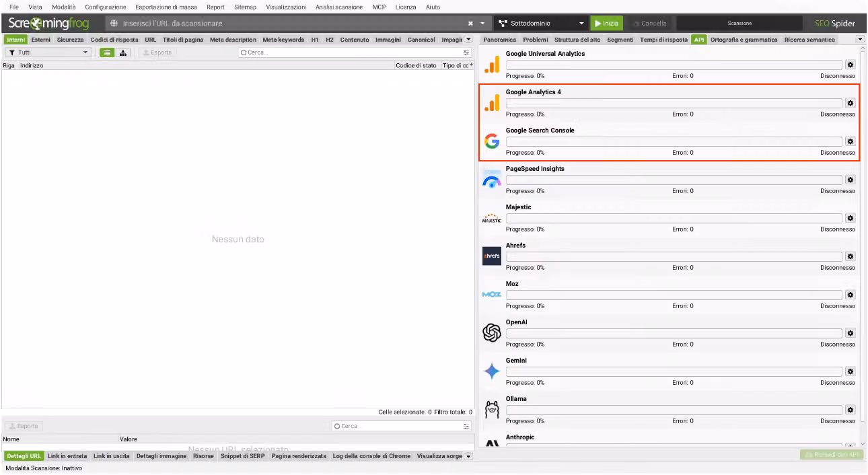868x475 pixels.
Task: Open the Licenza menu
Action: [406, 7]
